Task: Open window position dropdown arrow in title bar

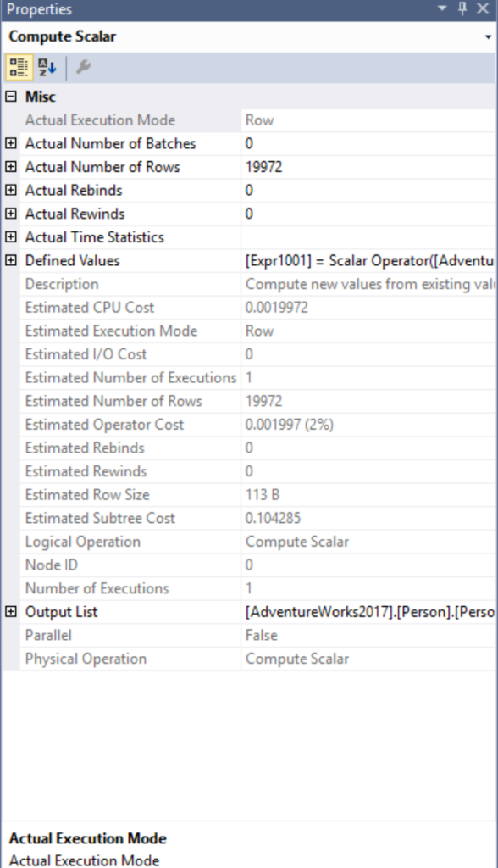Action: click(x=442, y=8)
